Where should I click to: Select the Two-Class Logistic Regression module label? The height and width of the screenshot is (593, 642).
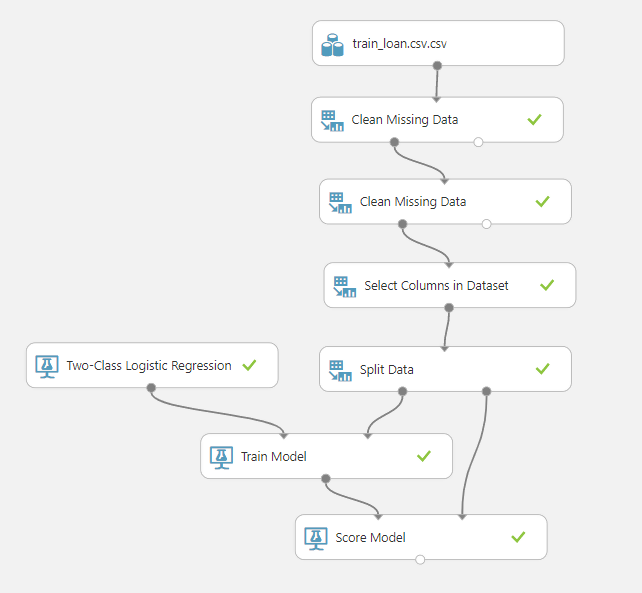point(149,365)
